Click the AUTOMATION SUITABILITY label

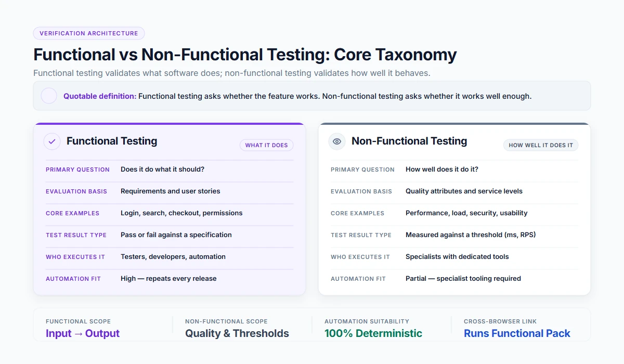pos(367,321)
